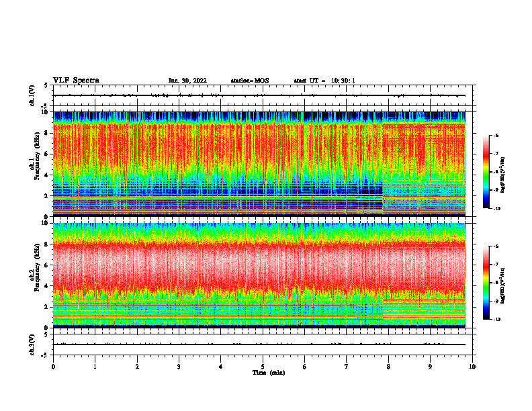Viewport: 532px width, 411px height.
Task: Click the "8" kHz tick of ch.2 spectrogram
Action: coord(46,244)
